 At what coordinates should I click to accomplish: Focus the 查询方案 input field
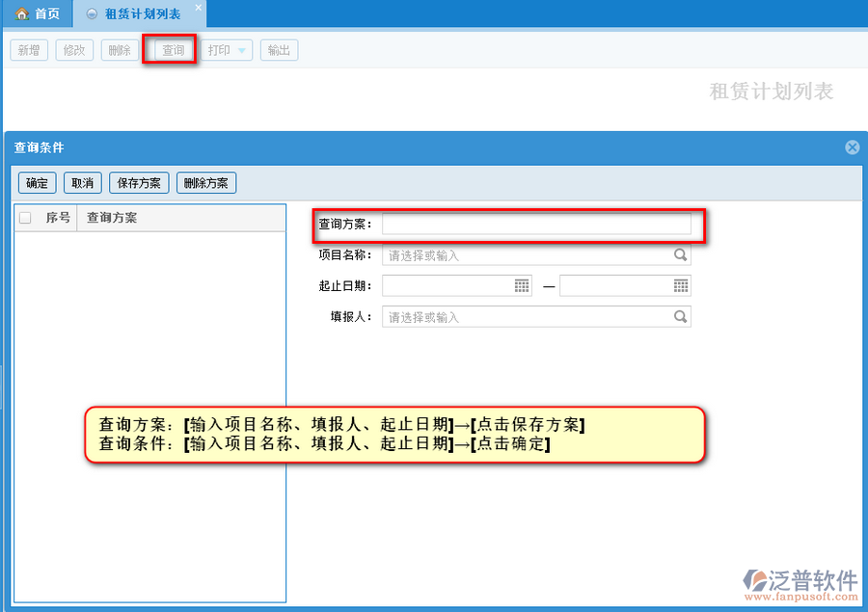point(536,225)
